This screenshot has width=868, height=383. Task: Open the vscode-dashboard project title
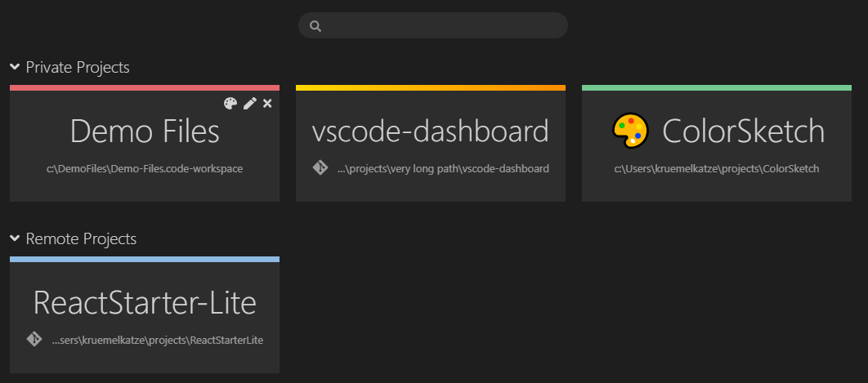coord(430,131)
